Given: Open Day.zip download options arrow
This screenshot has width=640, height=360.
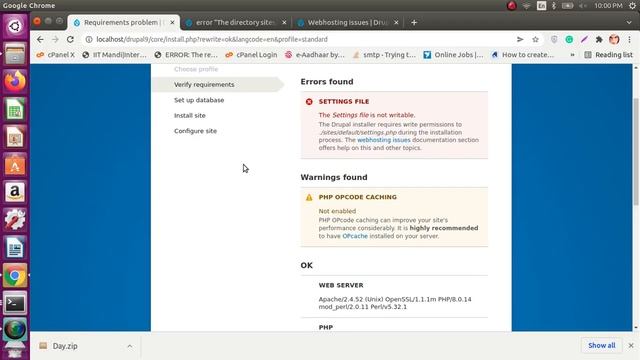Looking at the screenshot, I should [x=129, y=346].
